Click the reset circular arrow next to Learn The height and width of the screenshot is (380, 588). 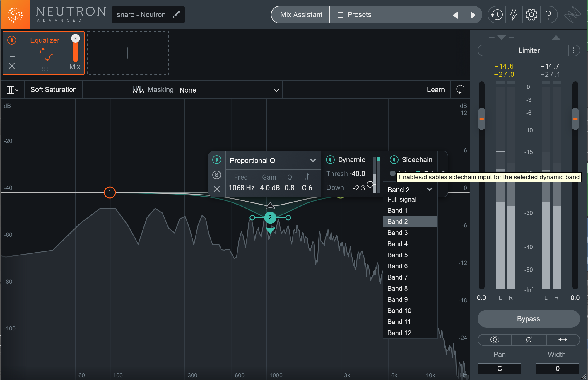[x=460, y=90]
